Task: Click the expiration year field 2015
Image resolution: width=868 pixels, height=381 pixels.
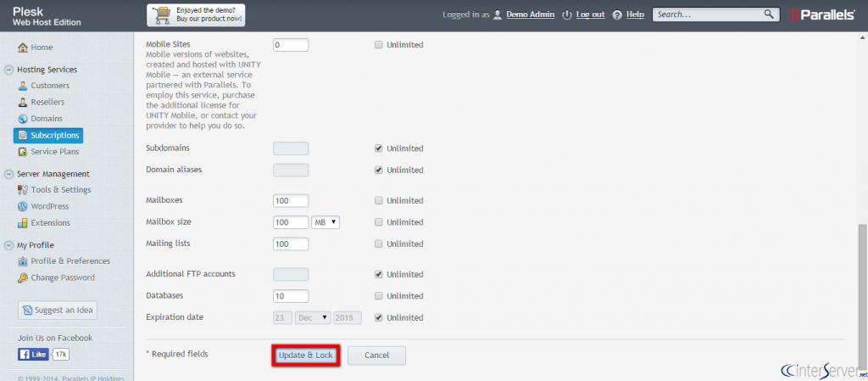Action: (x=347, y=318)
